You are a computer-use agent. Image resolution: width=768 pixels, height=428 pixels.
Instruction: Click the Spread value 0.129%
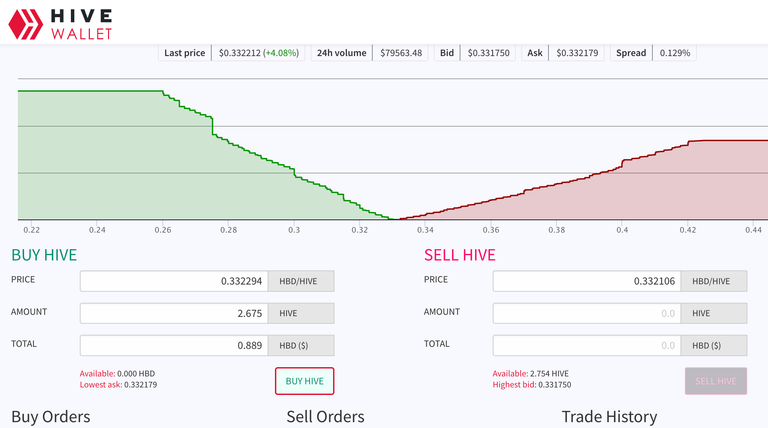tap(675, 53)
